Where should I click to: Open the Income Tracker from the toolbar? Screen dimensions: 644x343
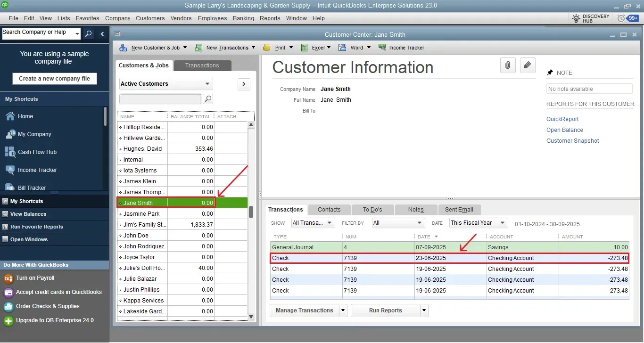[402, 47]
